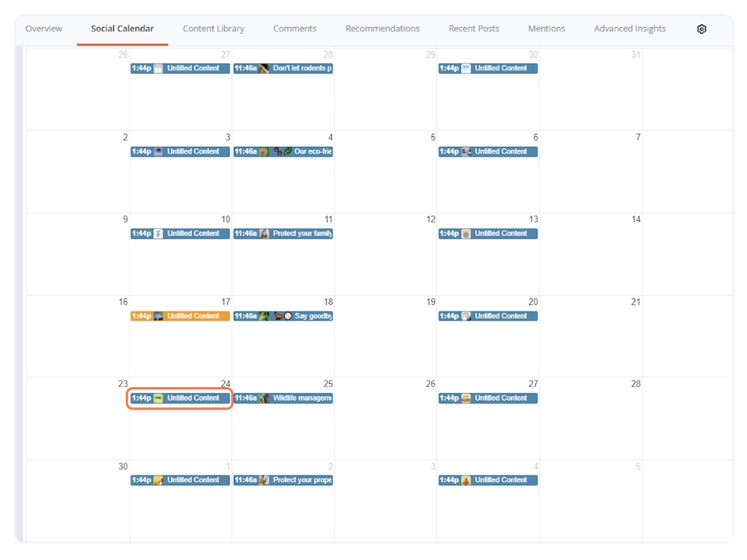The height and width of the screenshot is (560, 747).
Task: Click the thumbnail on the 27th event
Action: point(466,398)
